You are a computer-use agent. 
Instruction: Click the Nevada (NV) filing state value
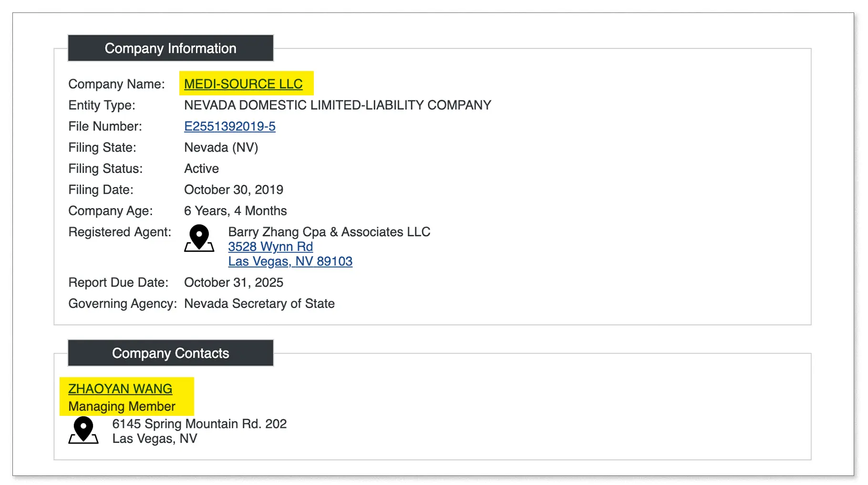221,147
